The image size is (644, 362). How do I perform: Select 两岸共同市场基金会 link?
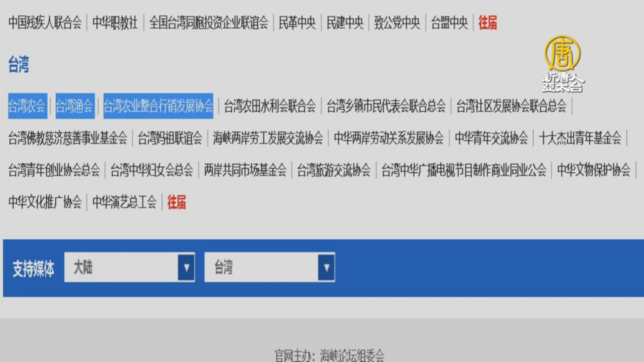(x=245, y=170)
